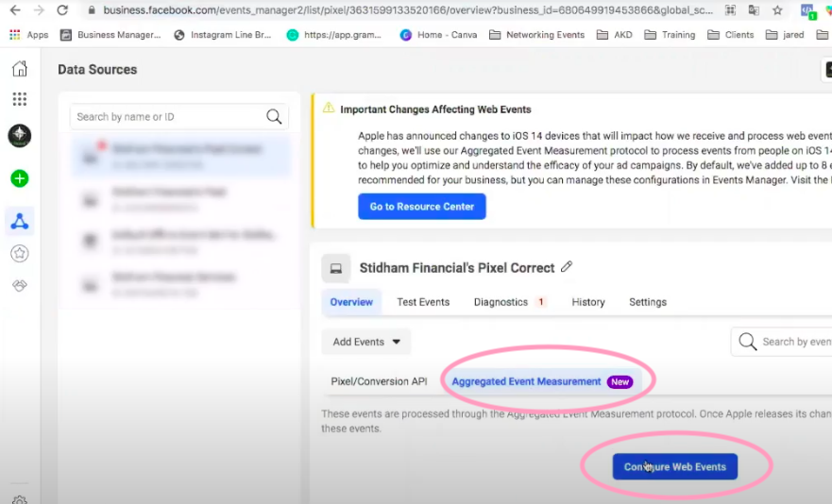
Task: Open Diagnostics tab
Action: point(509,302)
